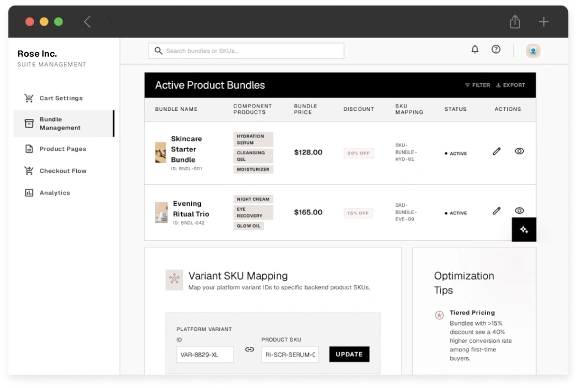Click Active status of Skincare Starter Bundle
Screen dimensions: 579x388
click(x=456, y=153)
